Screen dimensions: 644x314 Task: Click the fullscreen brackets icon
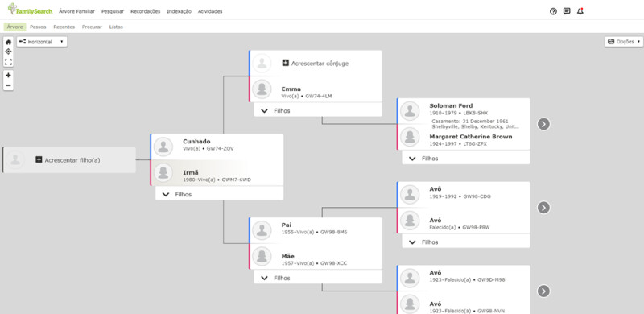[x=8, y=62]
